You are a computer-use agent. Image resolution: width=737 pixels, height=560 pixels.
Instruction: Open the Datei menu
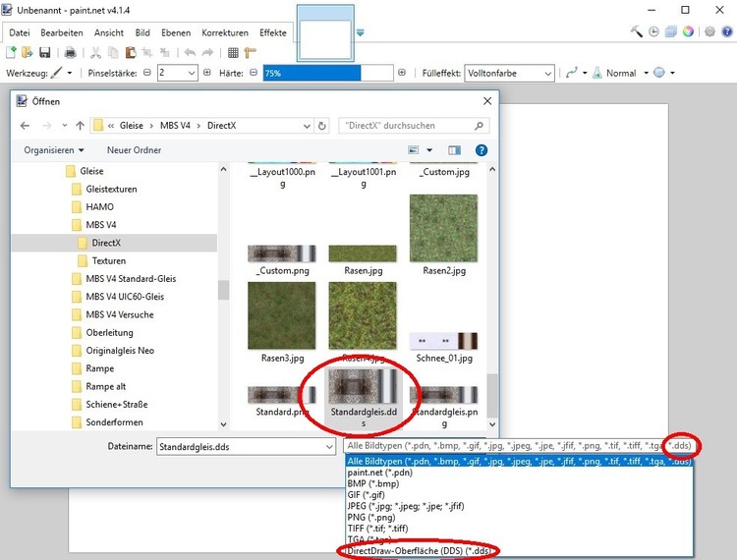pyautogui.click(x=20, y=32)
